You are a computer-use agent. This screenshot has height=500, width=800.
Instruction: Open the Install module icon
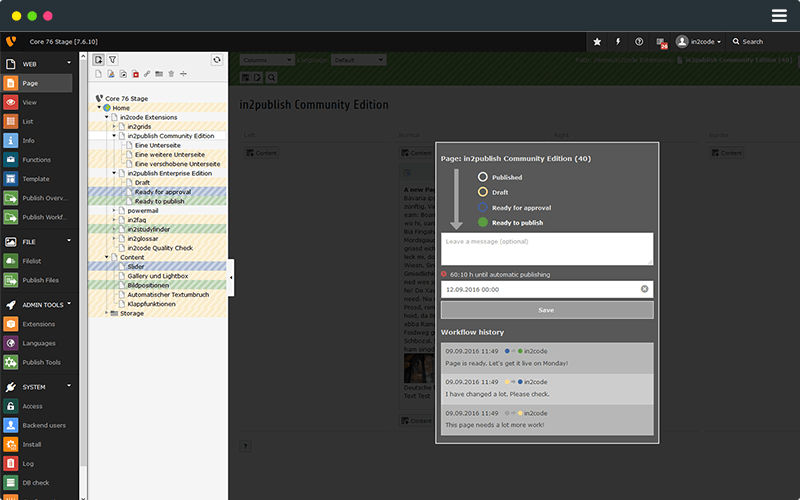pyautogui.click(x=11, y=444)
